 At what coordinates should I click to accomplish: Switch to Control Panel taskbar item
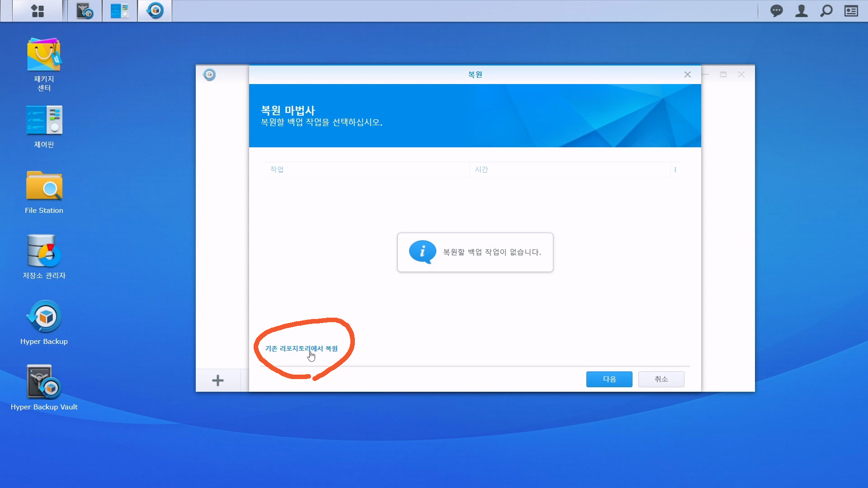click(x=119, y=11)
